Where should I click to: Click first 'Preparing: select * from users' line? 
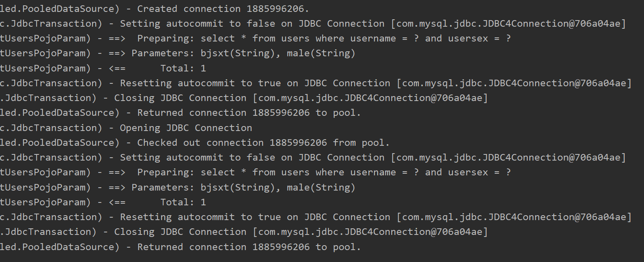tap(256, 38)
